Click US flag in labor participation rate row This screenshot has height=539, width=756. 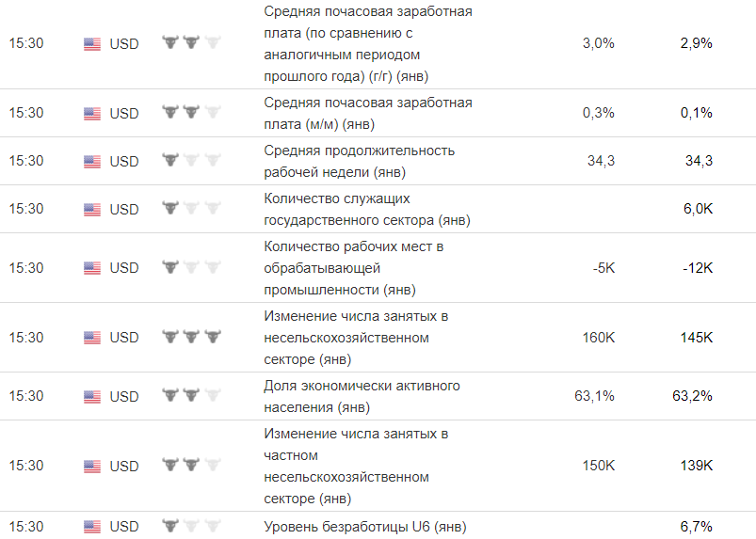[x=91, y=396]
